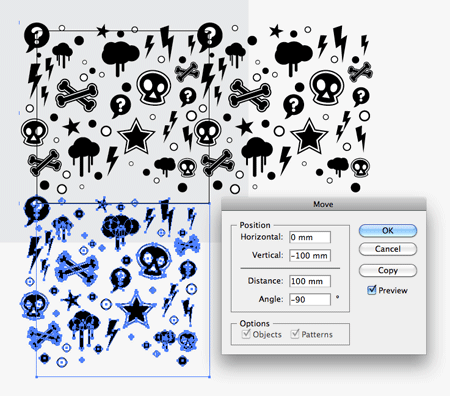Image resolution: width=450 pixels, height=396 pixels.
Task: Click the Position group label
Action: click(x=255, y=225)
